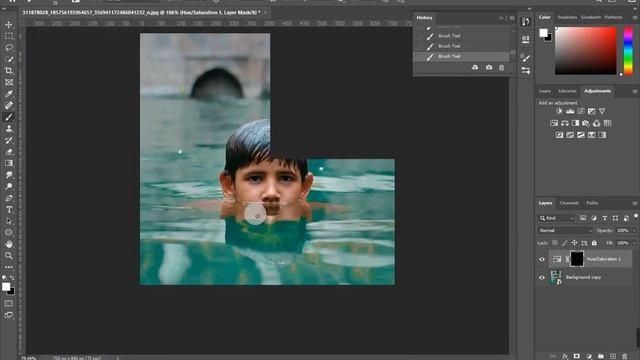The image size is (640, 360).
Task: Create new document from current state
Action: 475,67
